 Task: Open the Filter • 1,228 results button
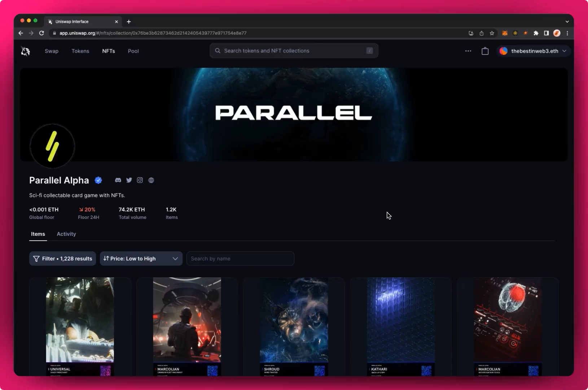[x=62, y=259]
